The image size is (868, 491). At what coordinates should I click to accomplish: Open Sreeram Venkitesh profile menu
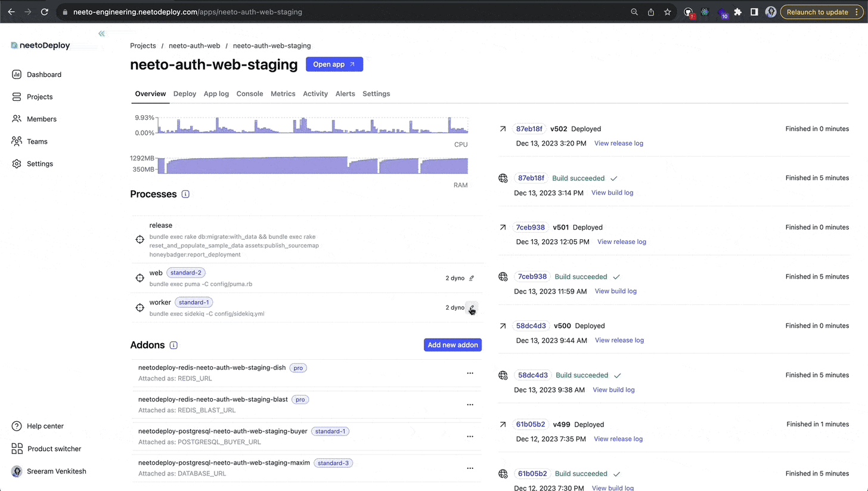tap(49, 471)
